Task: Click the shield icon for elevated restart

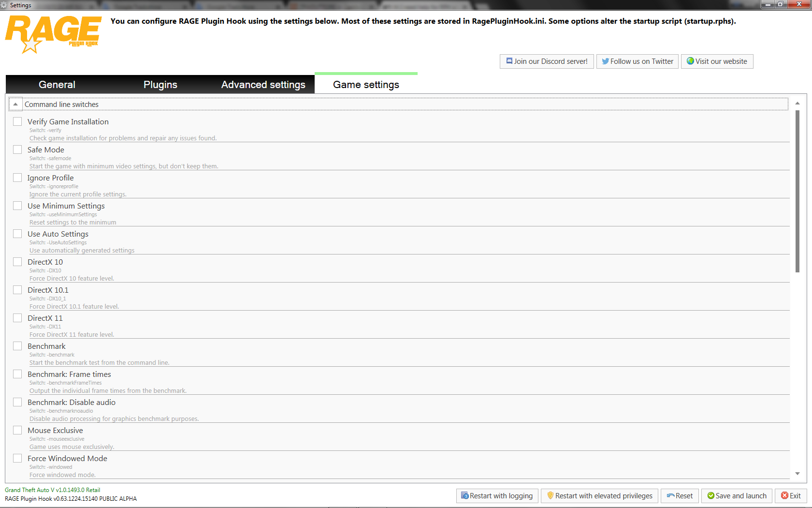Action: tap(550, 495)
